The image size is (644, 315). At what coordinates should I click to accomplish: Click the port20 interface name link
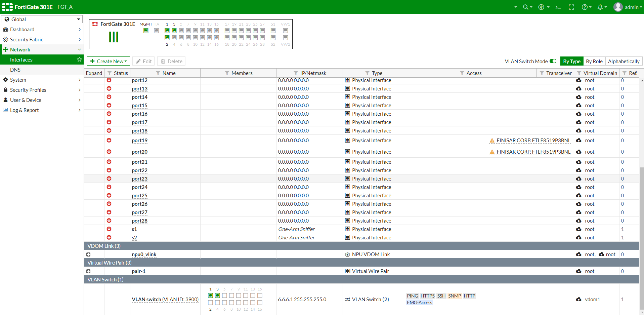tap(140, 152)
